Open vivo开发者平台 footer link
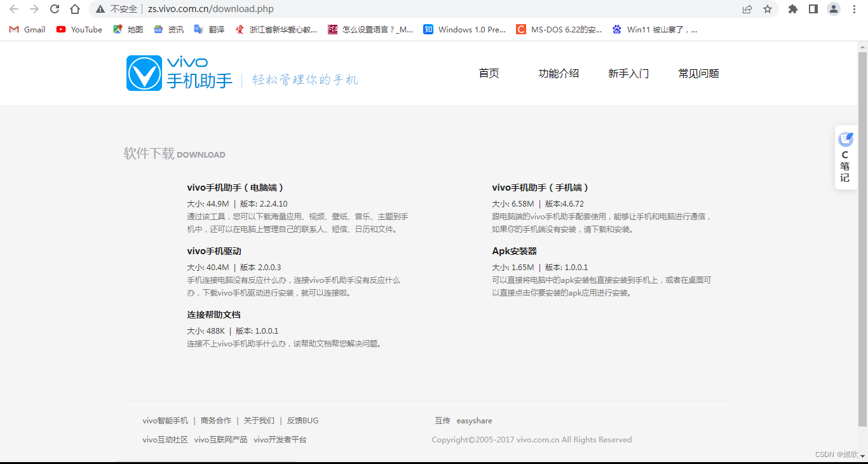Image resolution: width=868 pixels, height=464 pixels. [280, 440]
